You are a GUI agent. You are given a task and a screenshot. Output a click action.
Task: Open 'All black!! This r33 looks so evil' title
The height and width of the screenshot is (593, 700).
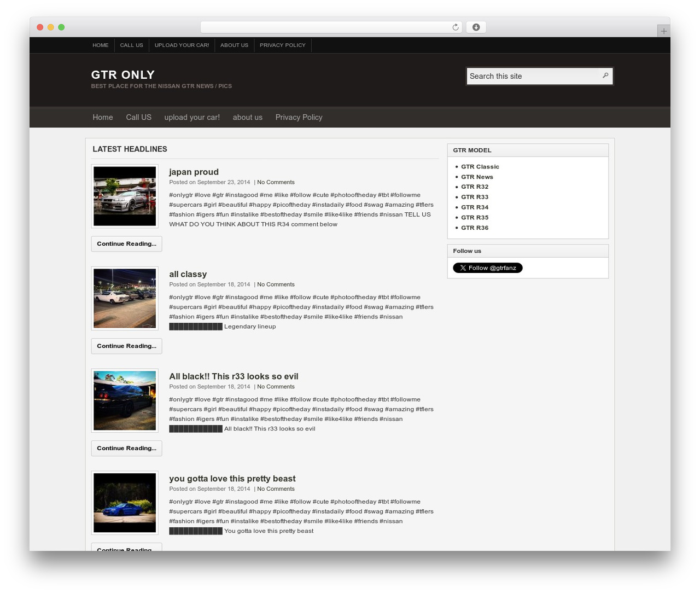(234, 376)
